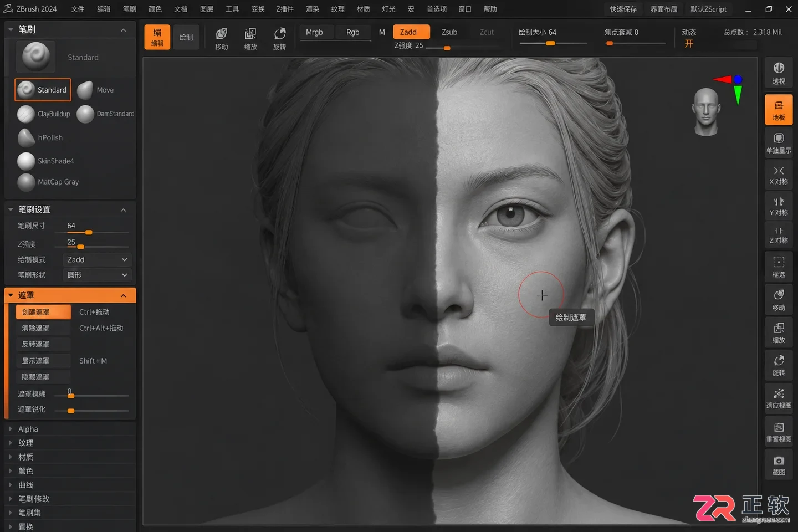This screenshot has width=798, height=532.
Task: Expand the 纹理 section
Action: (70, 443)
